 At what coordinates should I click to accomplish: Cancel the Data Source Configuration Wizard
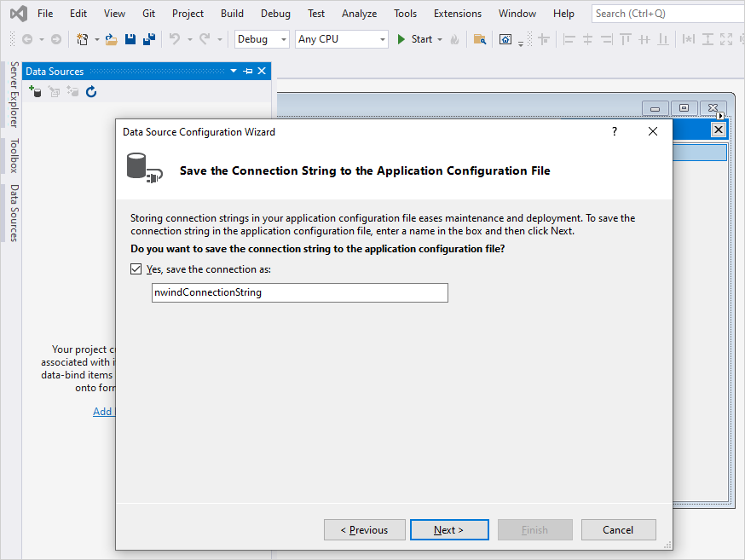pyautogui.click(x=617, y=529)
